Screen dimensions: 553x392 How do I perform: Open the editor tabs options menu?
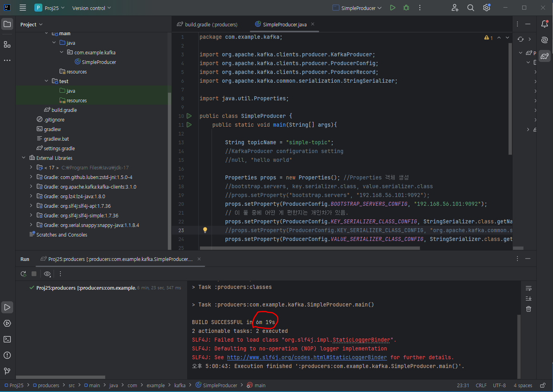pos(517,24)
